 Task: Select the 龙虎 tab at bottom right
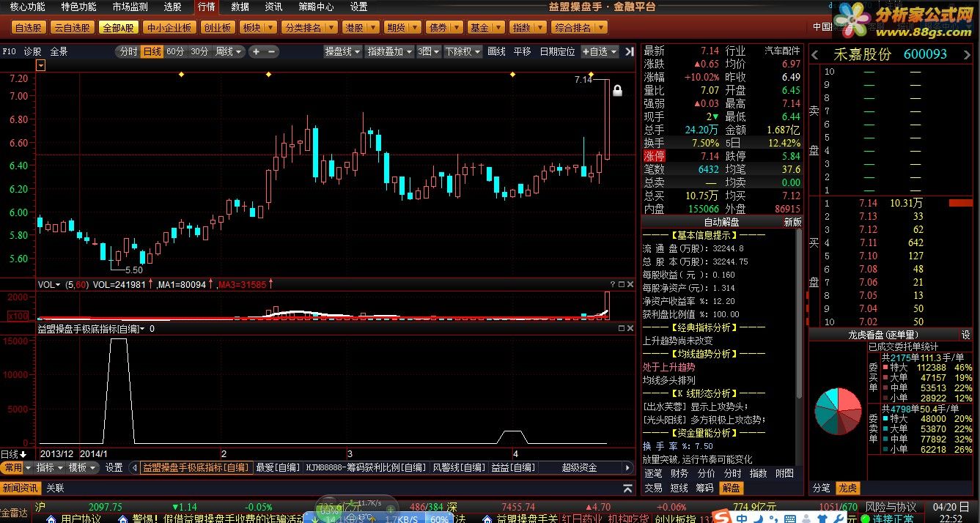click(x=847, y=488)
